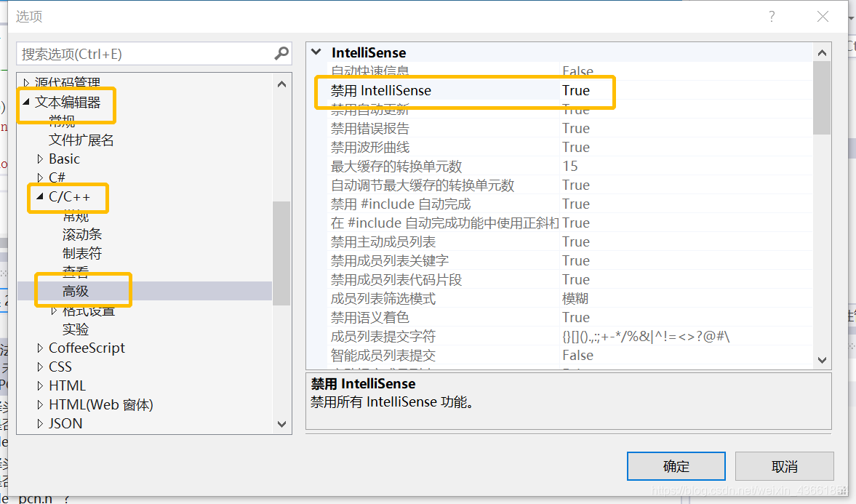This screenshot has height=504, width=856.
Task: Collapse the IntelliSense property group
Action: click(x=316, y=52)
